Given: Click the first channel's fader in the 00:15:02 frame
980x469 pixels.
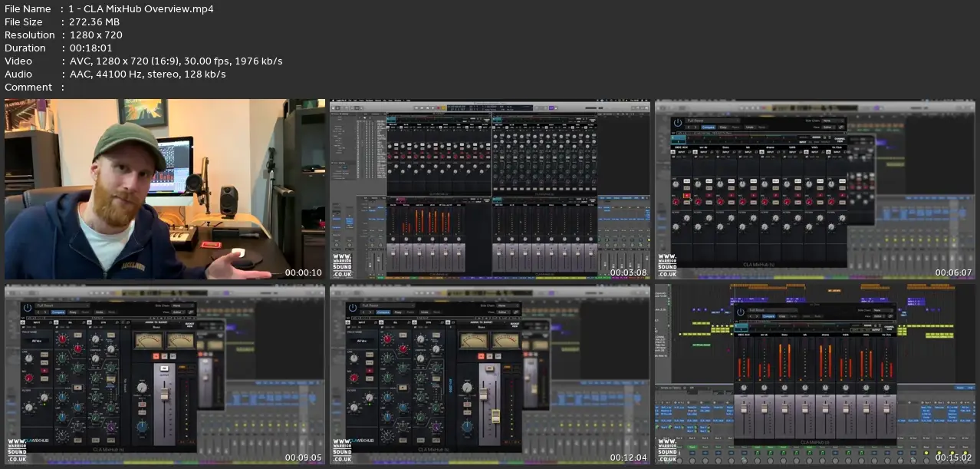Looking at the screenshot, I should [x=743, y=409].
